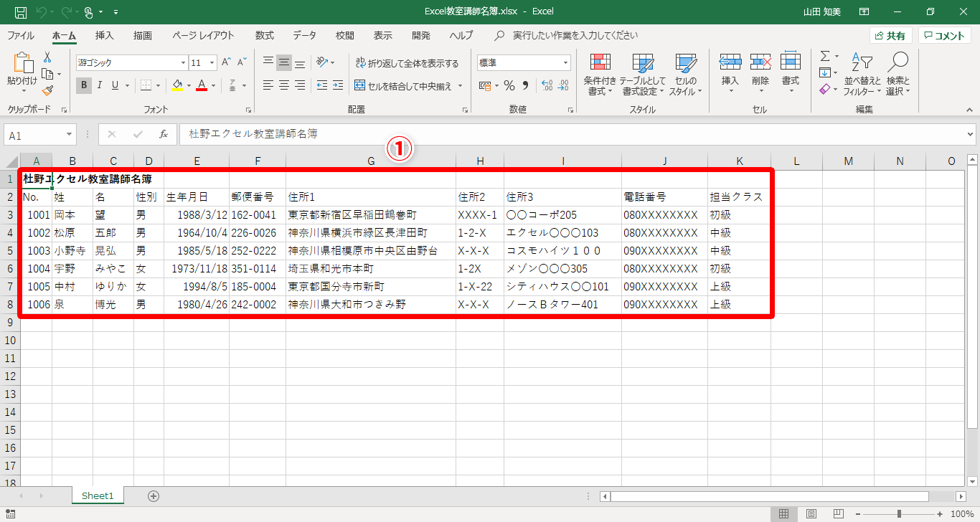Collapse the ribbon with the chevron
Viewport: 980px width, 522px height.
(x=971, y=110)
